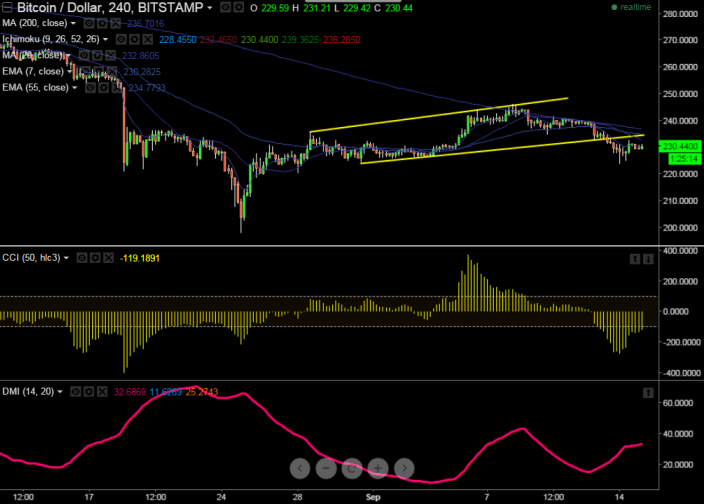
Task: Click the EMA (55, close) indicator title
Action: (x=35, y=88)
